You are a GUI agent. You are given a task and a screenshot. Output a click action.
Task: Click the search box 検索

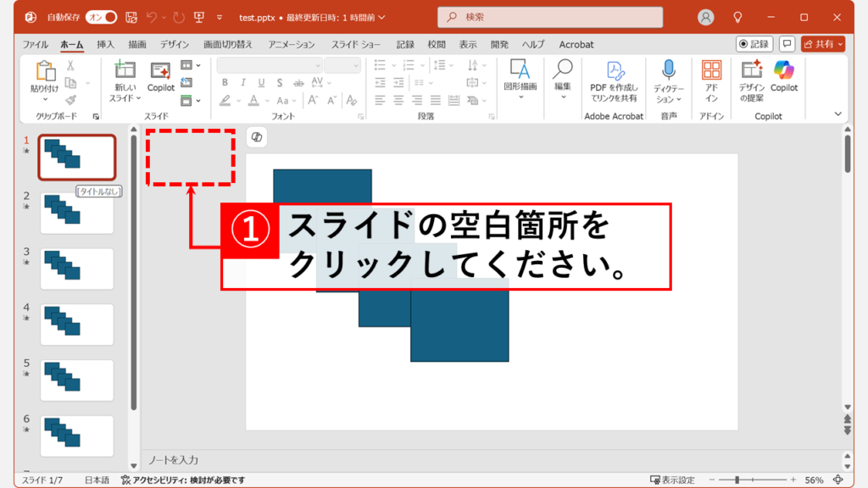point(550,17)
